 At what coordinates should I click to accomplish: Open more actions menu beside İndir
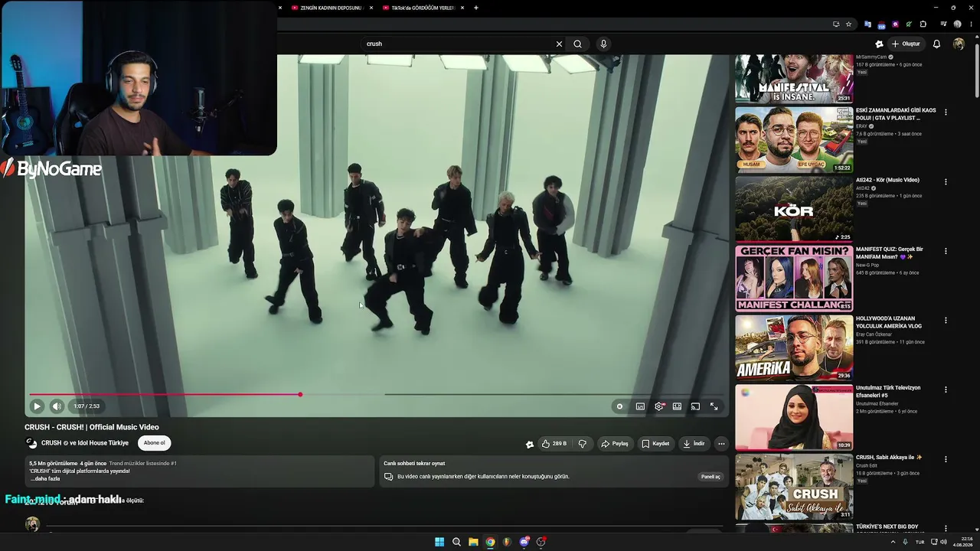[x=721, y=444]
